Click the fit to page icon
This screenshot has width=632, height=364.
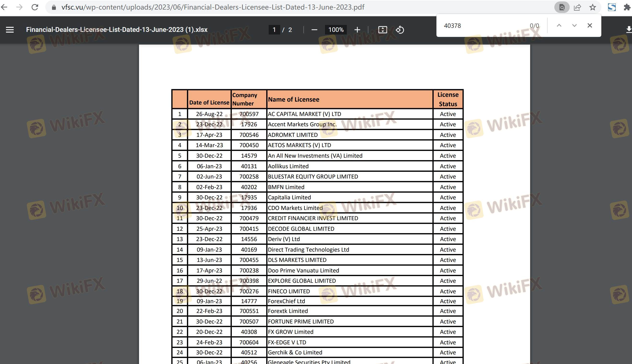click(382, 30)
